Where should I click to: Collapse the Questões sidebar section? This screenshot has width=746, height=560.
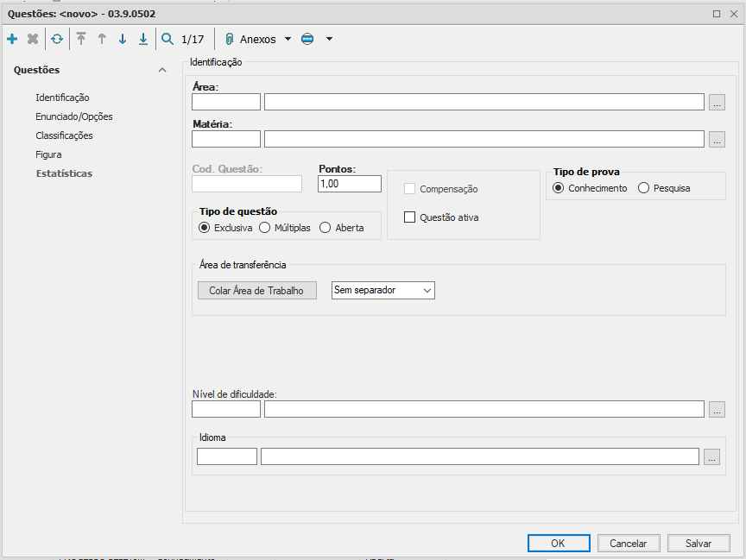(x=162, y=70)
